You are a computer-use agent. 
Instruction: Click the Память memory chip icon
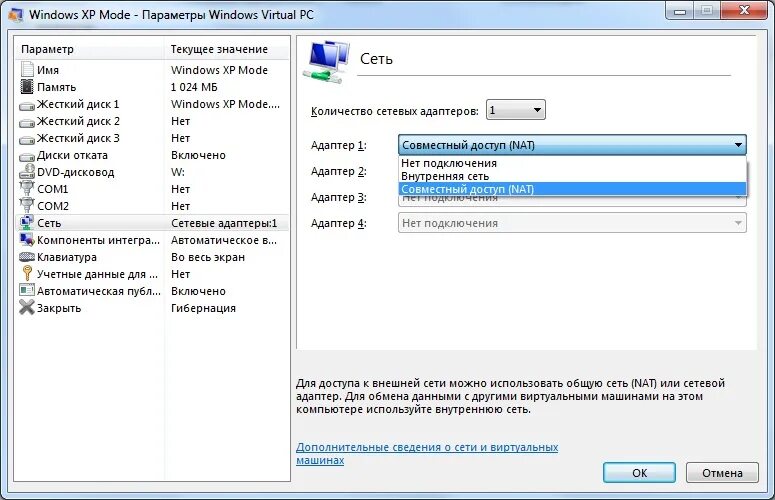(x=27, y=87)
